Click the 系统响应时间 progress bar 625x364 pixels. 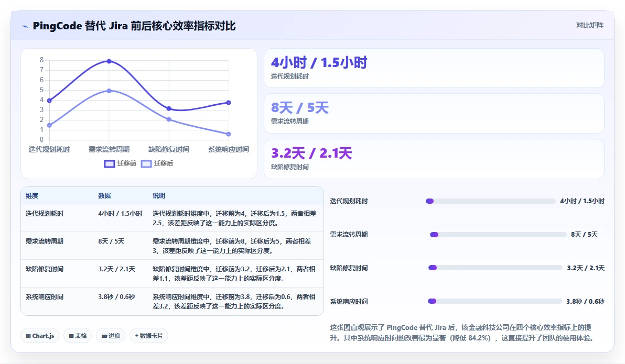click(494, 301)
